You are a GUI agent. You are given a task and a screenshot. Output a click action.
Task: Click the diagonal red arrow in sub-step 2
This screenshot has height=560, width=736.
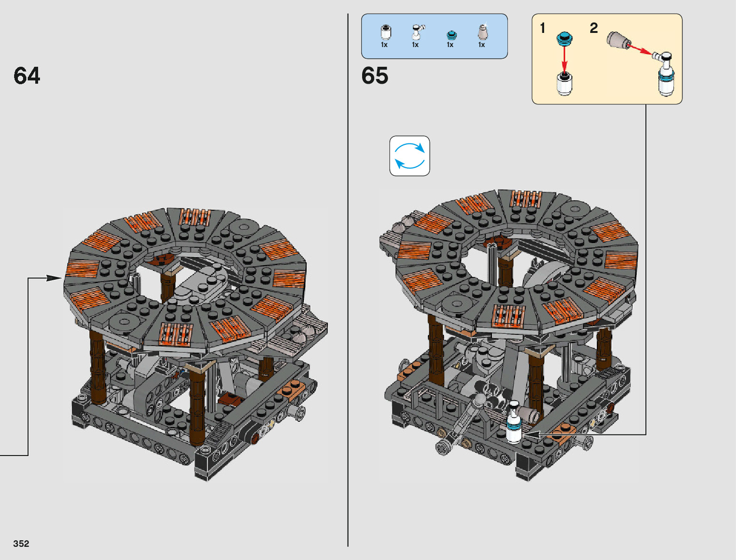coord(641,49)
